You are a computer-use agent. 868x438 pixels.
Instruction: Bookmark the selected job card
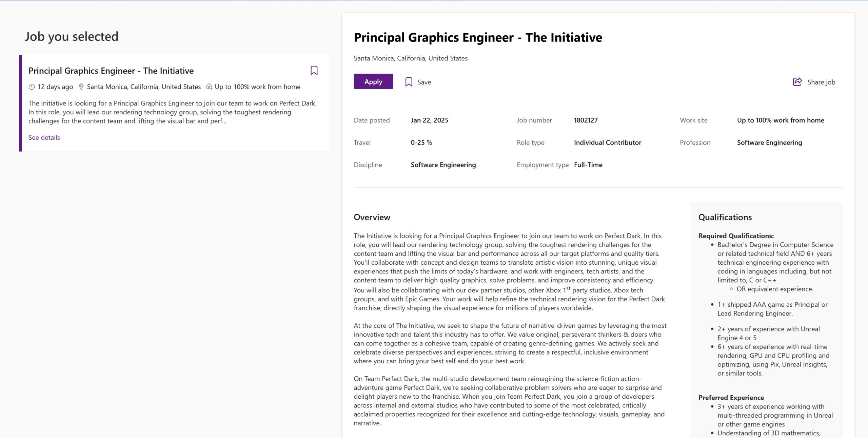point(314,70)
